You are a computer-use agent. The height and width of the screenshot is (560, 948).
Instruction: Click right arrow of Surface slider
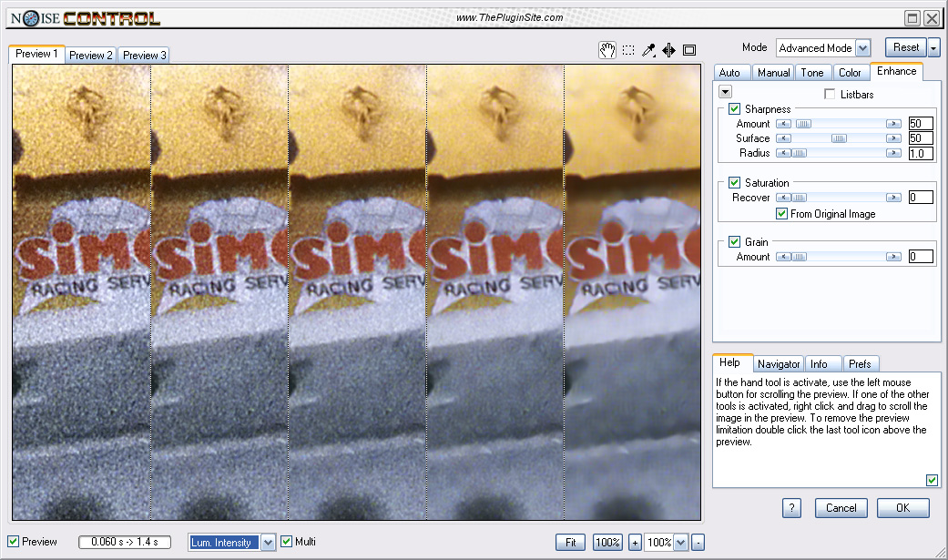[893, 138]
